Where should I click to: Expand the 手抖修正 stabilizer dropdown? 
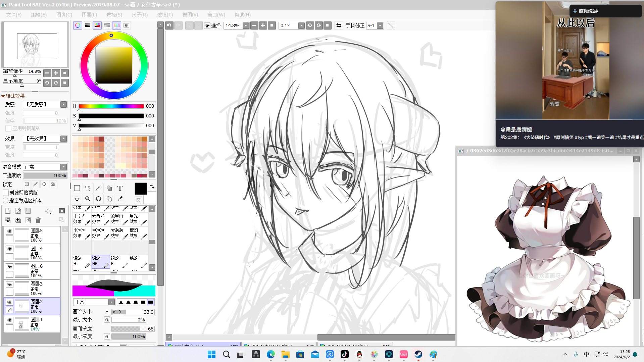[x=380, y=25]
